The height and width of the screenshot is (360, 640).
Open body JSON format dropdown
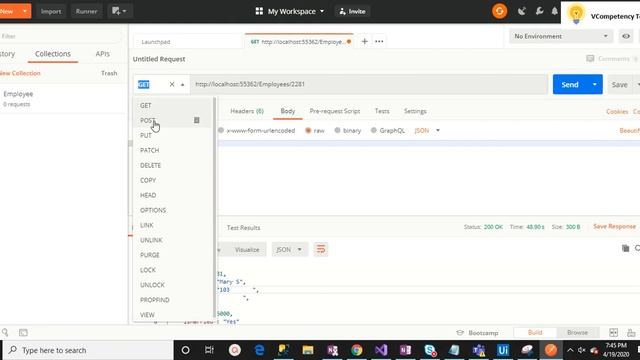(427, 131)
